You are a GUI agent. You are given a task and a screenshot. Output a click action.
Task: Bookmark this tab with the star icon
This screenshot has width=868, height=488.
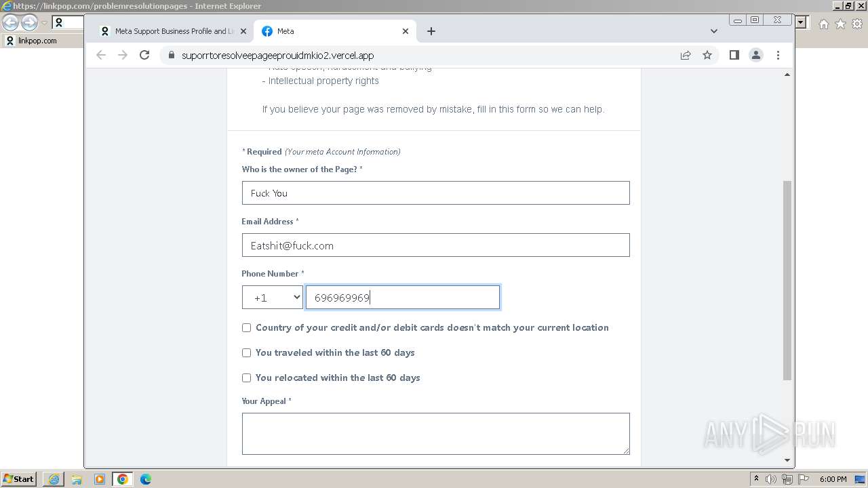707,56
